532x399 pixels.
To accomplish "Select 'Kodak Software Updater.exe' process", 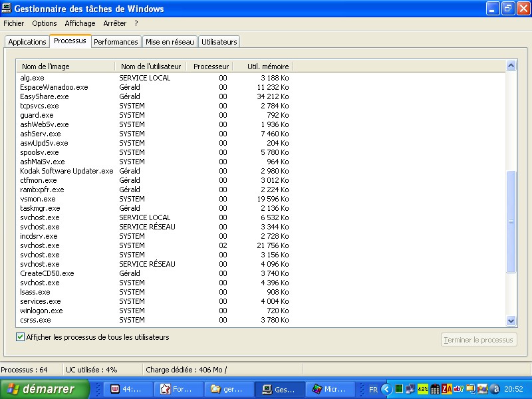I will 154,171.
